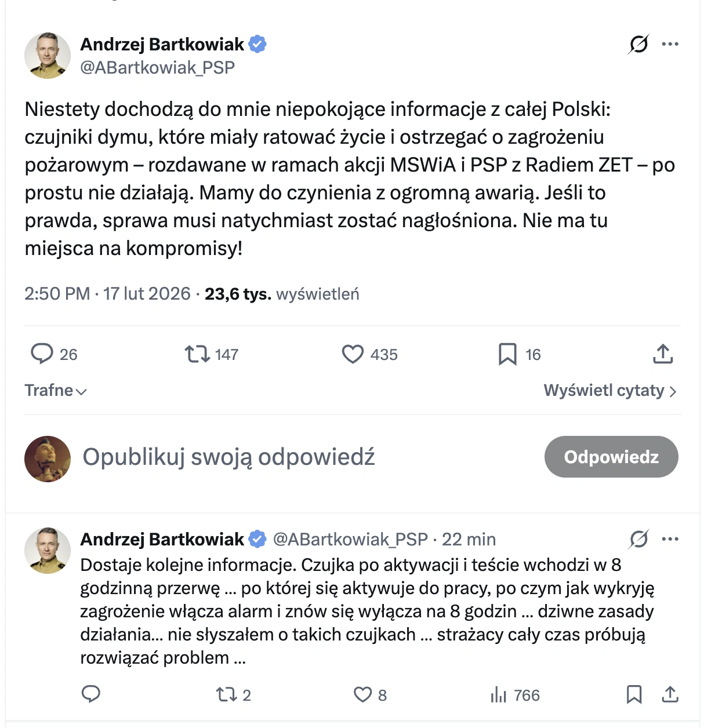
Task: Expand the Trafne sort dropdown
Action: pos(56,391)
